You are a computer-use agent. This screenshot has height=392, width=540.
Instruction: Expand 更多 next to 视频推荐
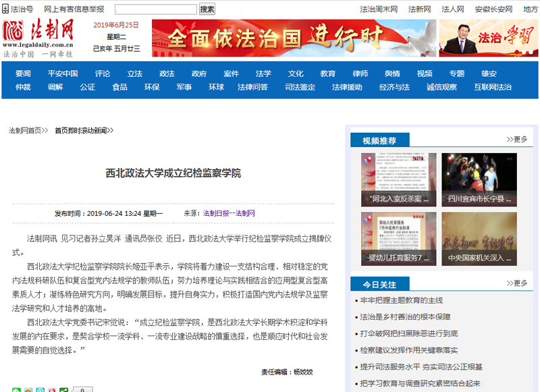click(517, 140)
